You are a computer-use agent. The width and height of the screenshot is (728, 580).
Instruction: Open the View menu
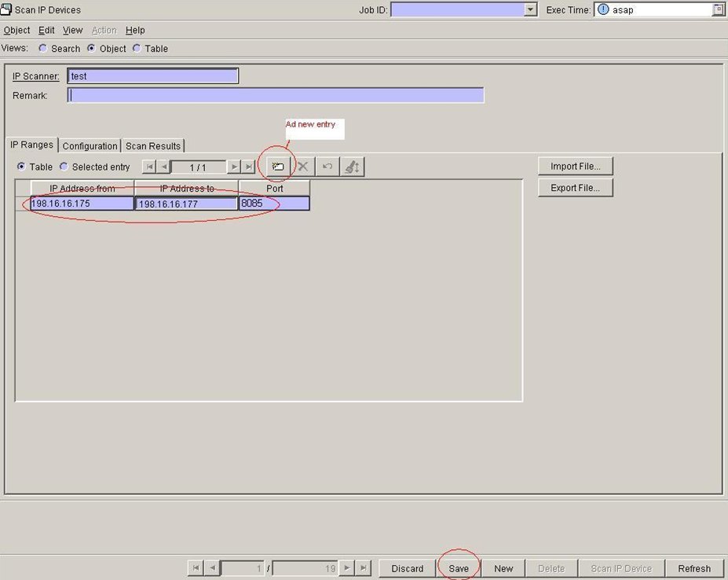tap(72, 30)
